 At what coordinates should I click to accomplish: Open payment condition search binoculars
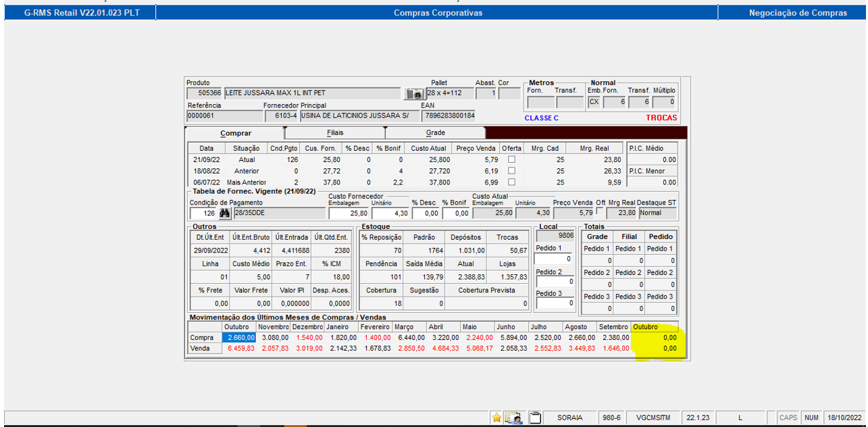click(224, 214)
